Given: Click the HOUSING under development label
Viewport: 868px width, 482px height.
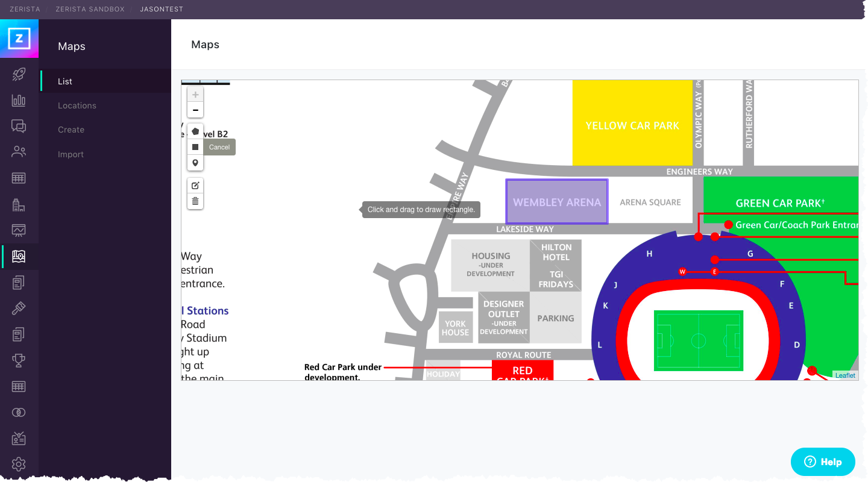Looking at the screenshot, I should [491, 264].
